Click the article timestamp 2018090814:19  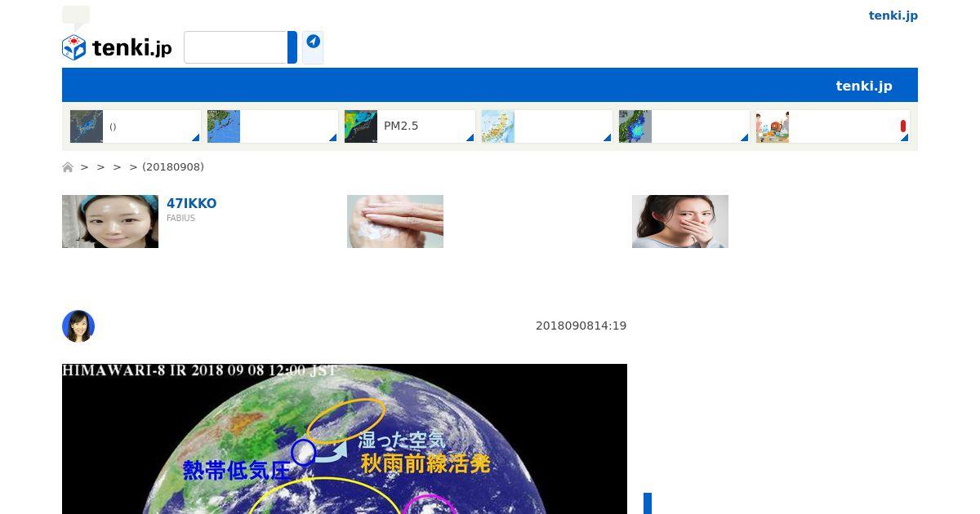point(581,326)
